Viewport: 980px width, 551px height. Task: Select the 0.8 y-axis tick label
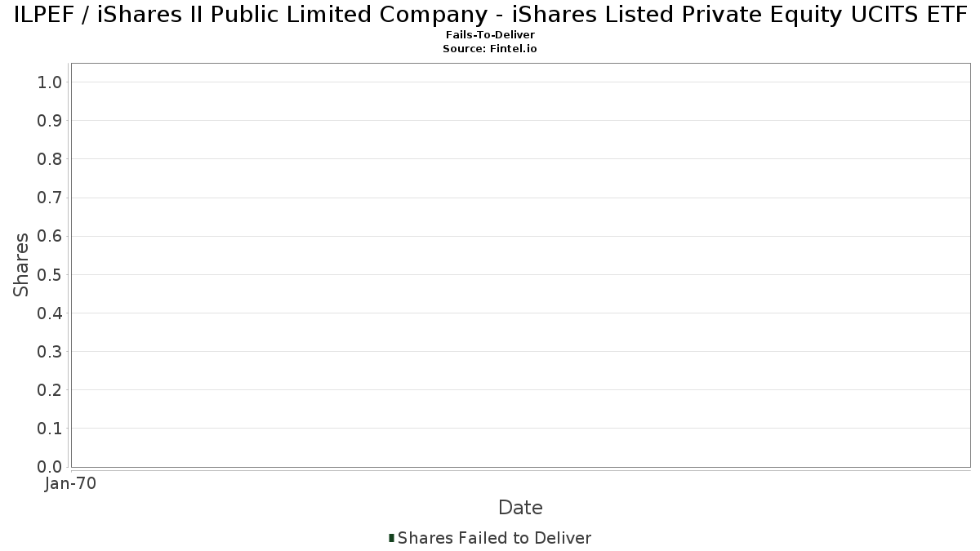click(x=50, y=159)
